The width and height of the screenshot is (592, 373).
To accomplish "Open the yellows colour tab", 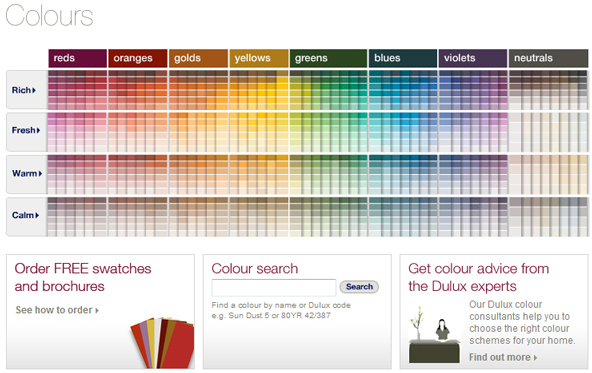I will pyautogui.click(x=259, y=58).
